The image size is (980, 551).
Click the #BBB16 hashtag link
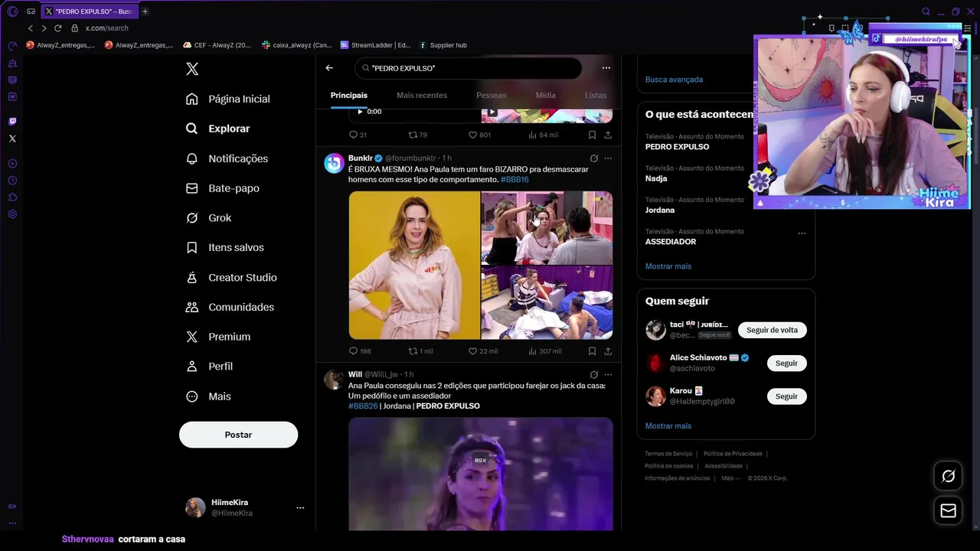coord(514,179)
